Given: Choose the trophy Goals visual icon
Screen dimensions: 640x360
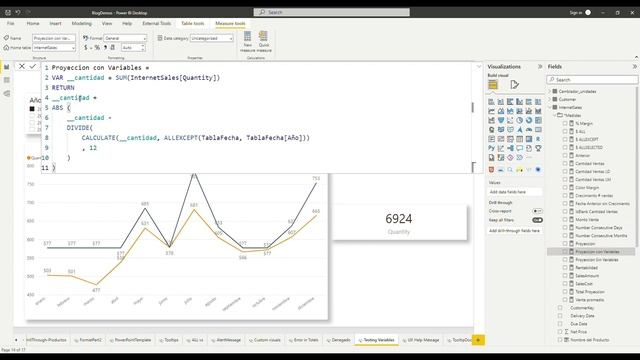Looking at the screenshot, I should 538,148.
